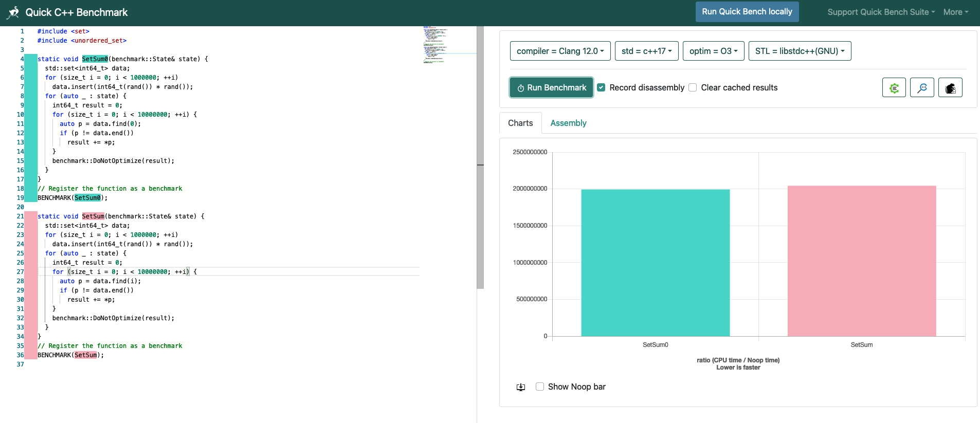Open the More menu
The image size is (980, 423).
point(955,12)
